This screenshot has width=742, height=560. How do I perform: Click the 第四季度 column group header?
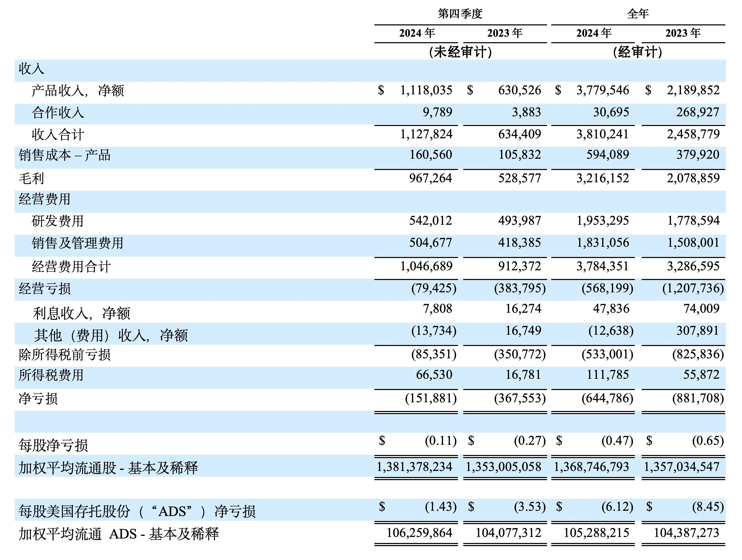point(460,14)
